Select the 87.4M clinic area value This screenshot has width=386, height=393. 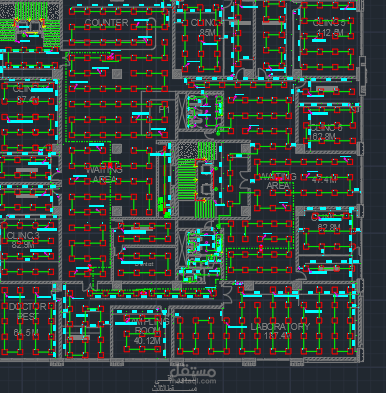(28, 99)
